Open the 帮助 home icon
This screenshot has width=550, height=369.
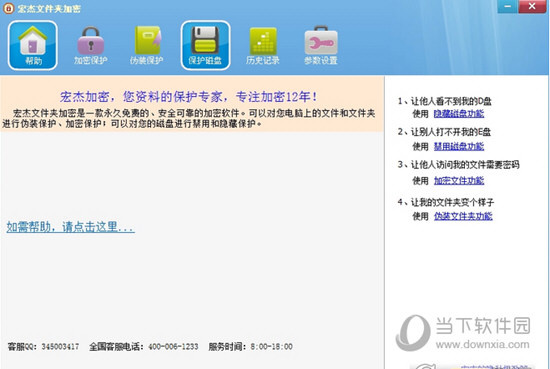click(33, 45)
